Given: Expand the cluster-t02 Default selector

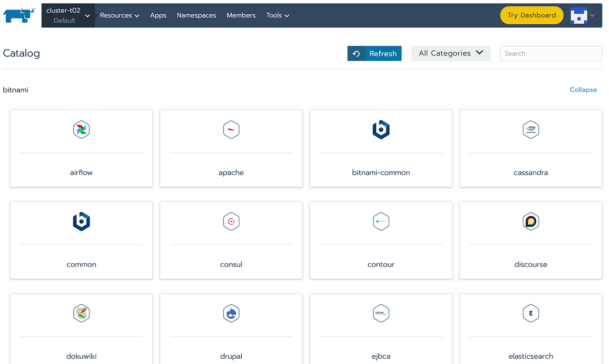Looking at the screenshot, I should click(x=68, y=15).
